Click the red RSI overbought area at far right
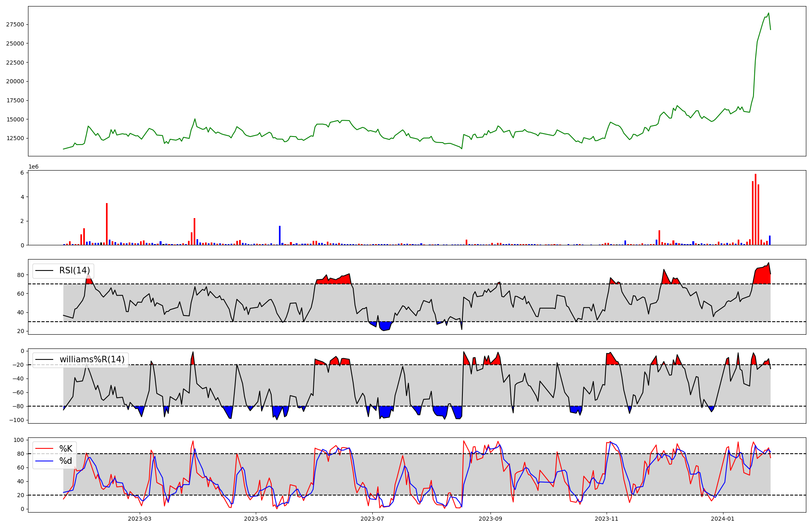Image resolution: width=812 pixels, height=528 pixels. [763, 276]
